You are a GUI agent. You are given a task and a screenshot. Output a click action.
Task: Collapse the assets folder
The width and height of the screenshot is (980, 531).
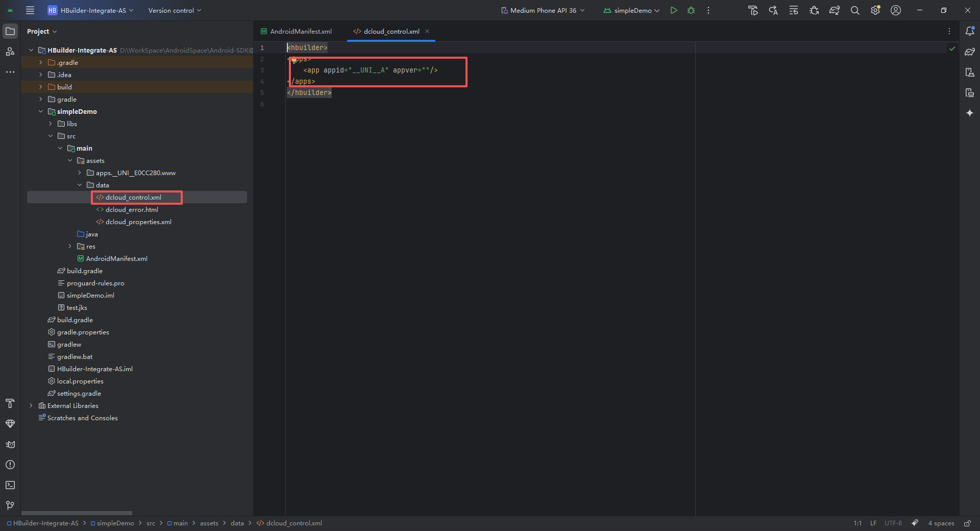click(x=70, y=160)
